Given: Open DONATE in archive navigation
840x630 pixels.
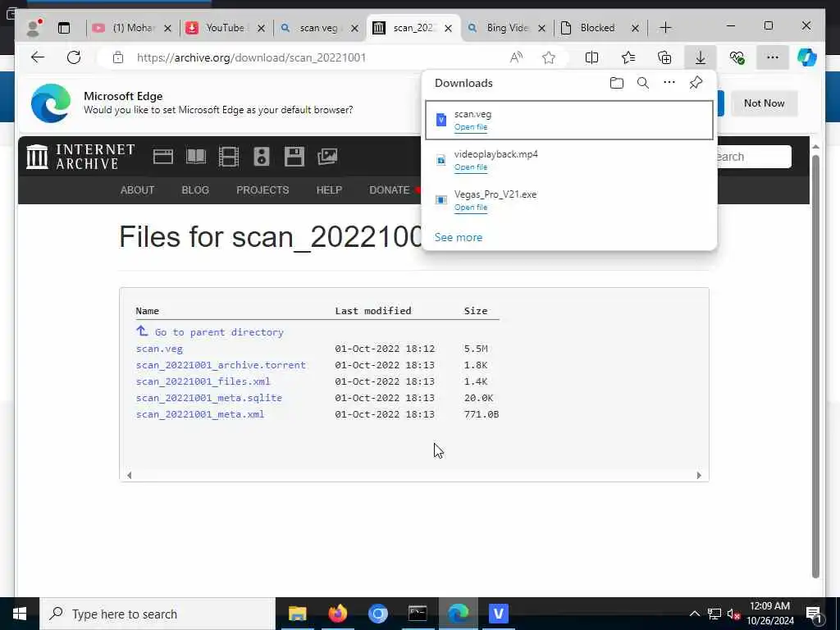Looking at the screenshot, I should click(x=390, y=190).
